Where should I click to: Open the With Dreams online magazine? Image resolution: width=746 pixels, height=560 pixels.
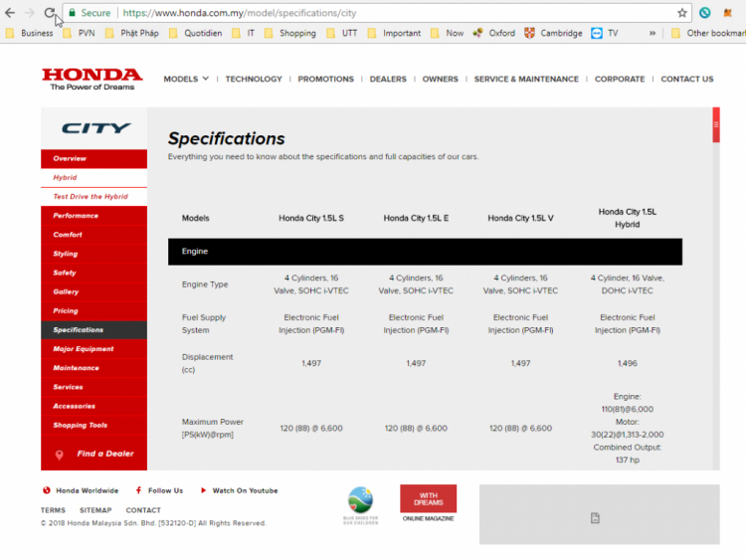428,503
